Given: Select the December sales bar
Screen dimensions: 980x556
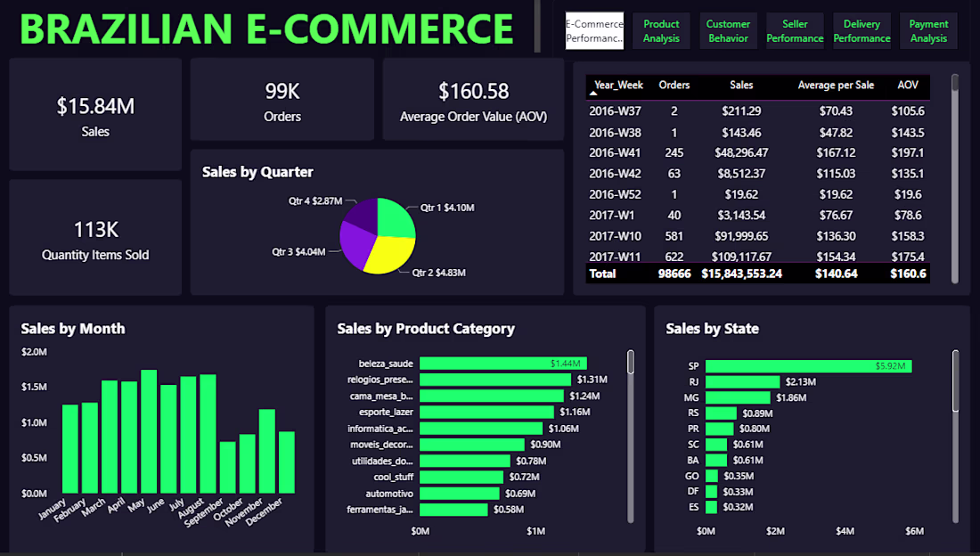Looking at the screenshot, I should click(287, 462).
